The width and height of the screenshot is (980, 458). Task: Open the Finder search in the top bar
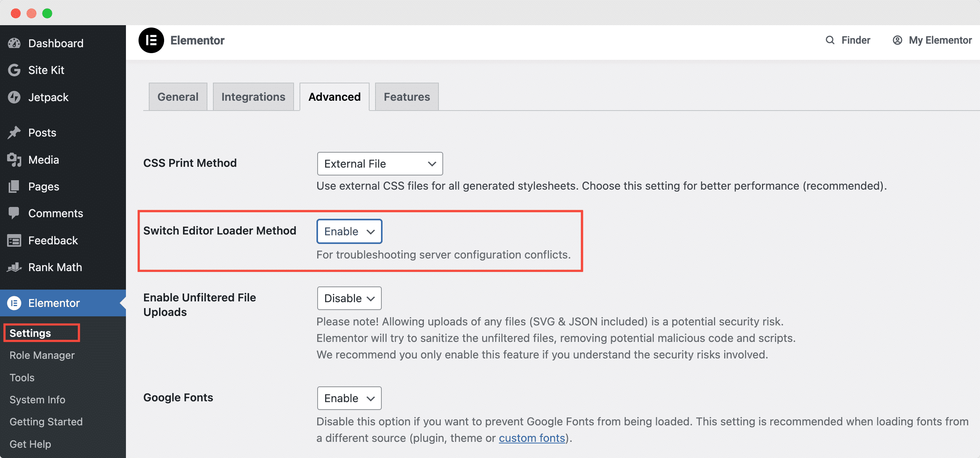(848, 40)
